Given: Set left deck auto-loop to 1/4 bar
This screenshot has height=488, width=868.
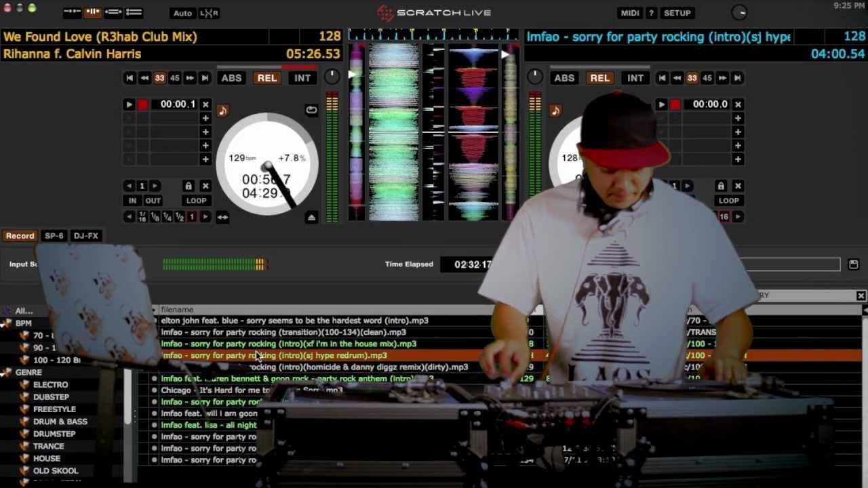Looking at the screenshot, I should (x=167, y=217).
